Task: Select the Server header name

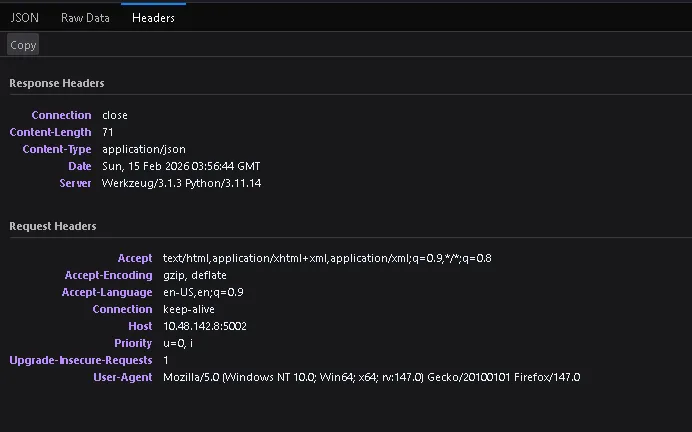Action: click(75, 183)
